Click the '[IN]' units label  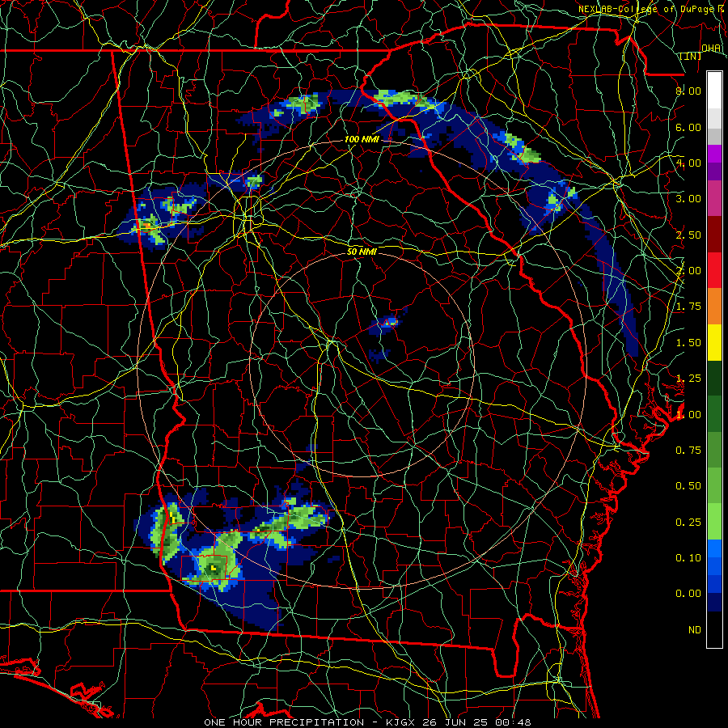point(691,56)
